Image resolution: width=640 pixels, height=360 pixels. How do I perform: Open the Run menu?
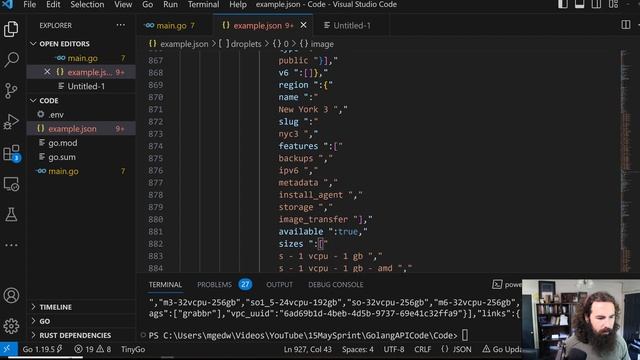(x=170, y=4)
